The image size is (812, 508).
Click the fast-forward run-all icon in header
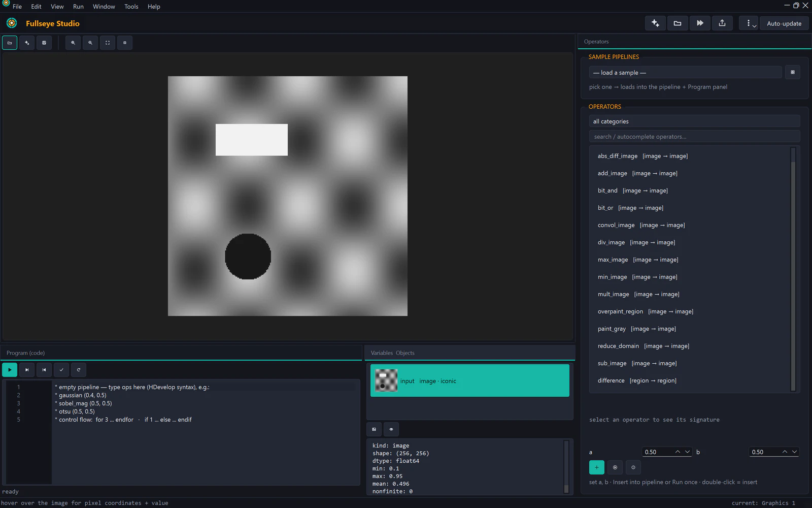pyautogui.click(x=700, y=23)
